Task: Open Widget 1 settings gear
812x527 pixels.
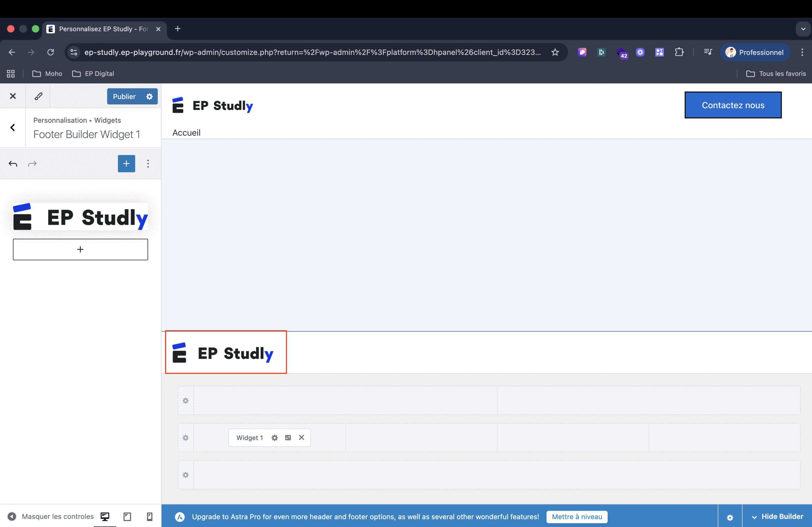Action: pyautogui.click(x=275, y=438)
